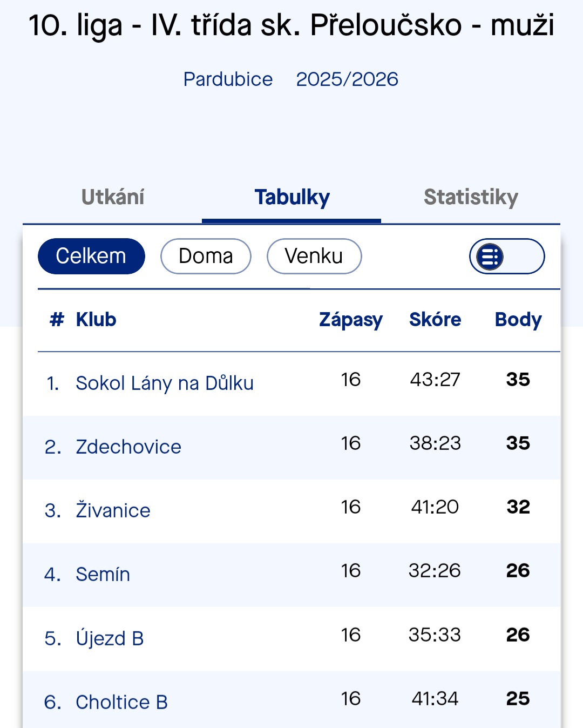Click the Tabulky tab
Screen dimensions: 583x728
tap(292, 197)
